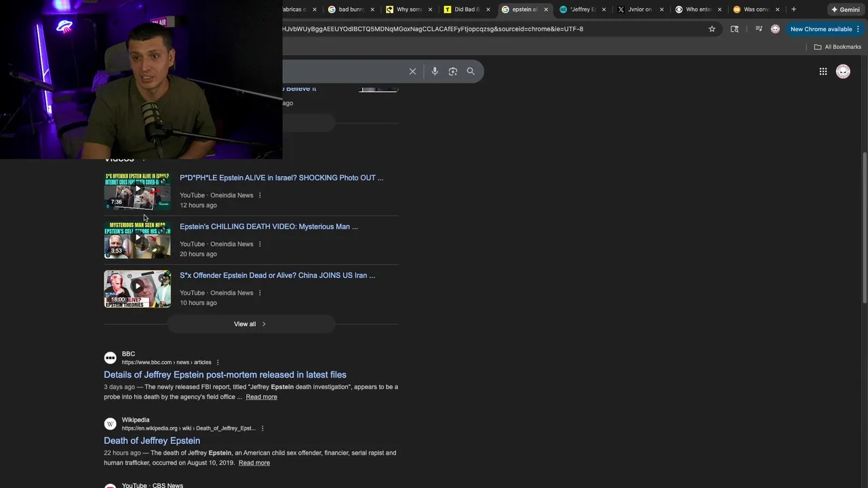
Task: Open the Google apps grid
Action: tap(823, 71)
